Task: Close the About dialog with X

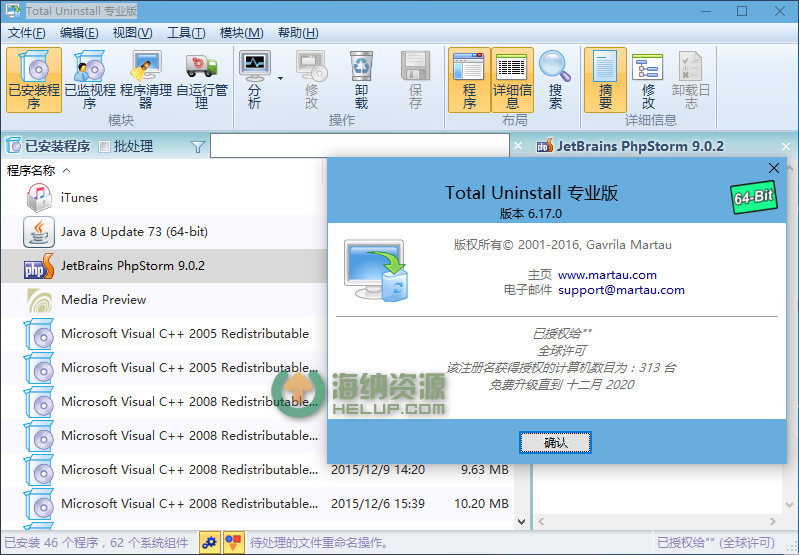Action: click(774, 168)
